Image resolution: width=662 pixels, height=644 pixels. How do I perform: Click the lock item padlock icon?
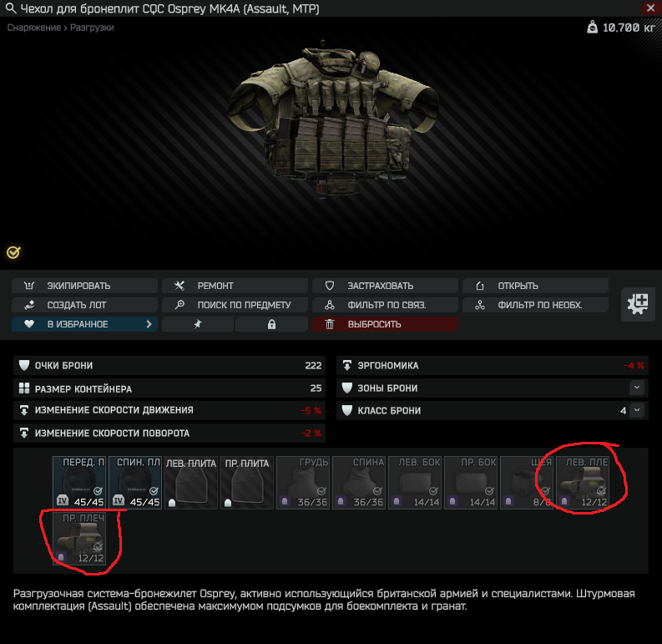271,324
